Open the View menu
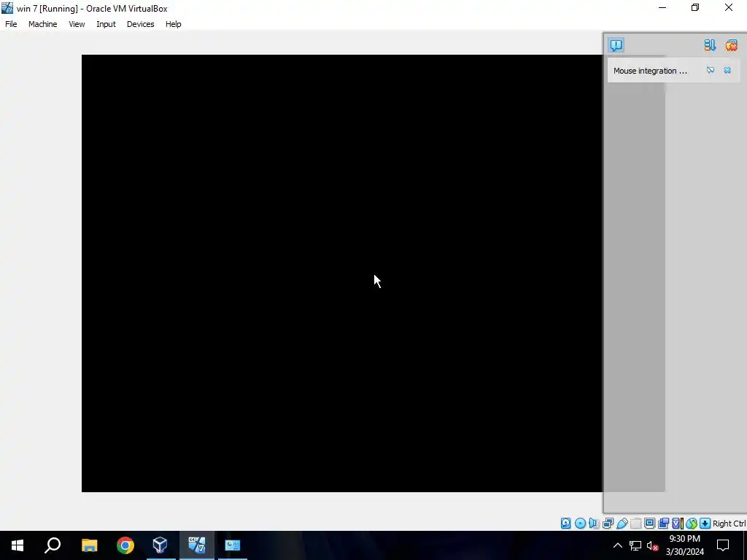The image size is (747, 560). point(77,24)
